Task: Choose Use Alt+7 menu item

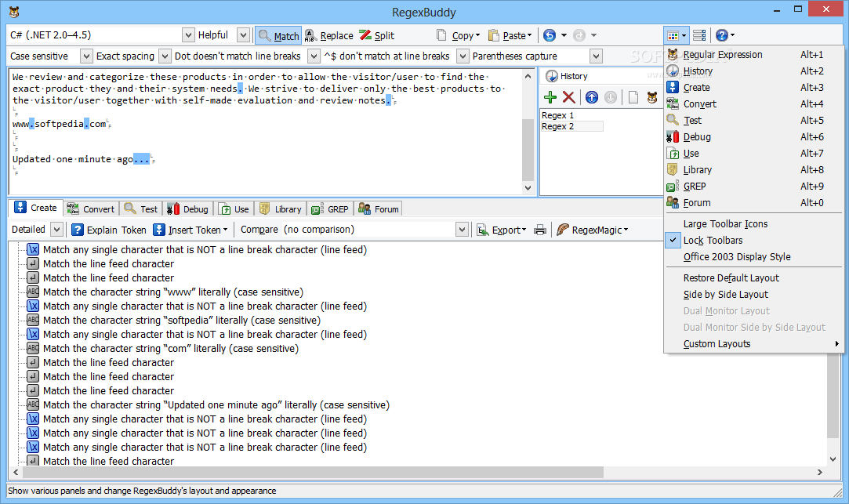Action: click(x=753, y=153)
